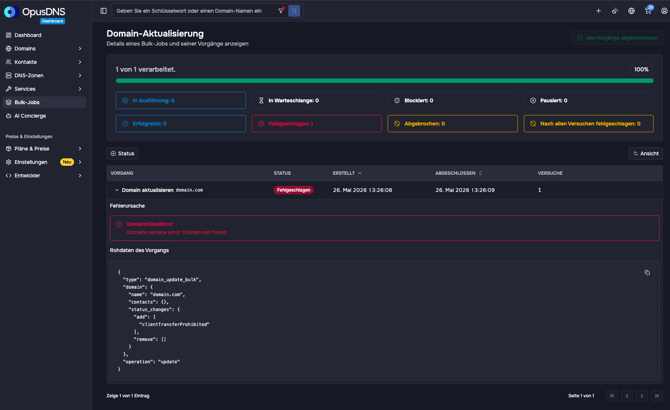The width and height of the screenshot is (670, 410).
Task: Sort by the Abgeschlossen column header
Action: tap(458, 173)
